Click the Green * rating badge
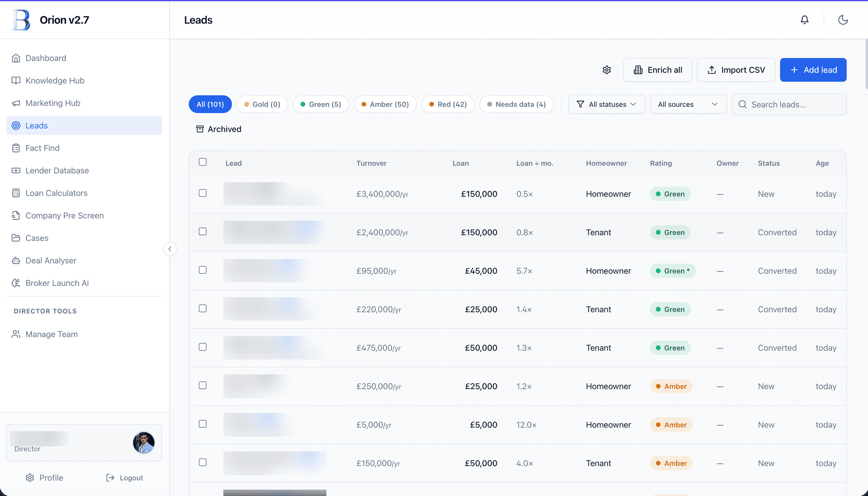868x496 pixels. click(673, 271)
